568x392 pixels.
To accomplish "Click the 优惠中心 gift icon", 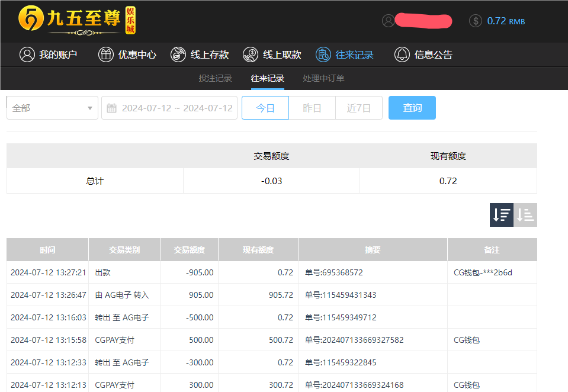I will [106, 54].
